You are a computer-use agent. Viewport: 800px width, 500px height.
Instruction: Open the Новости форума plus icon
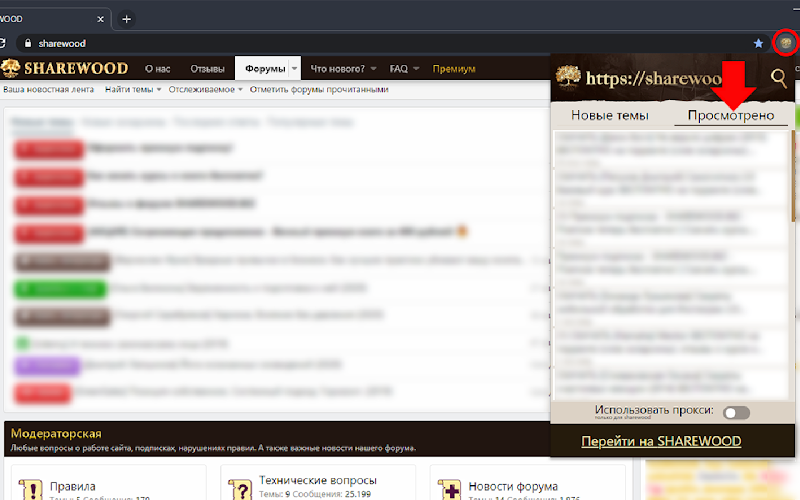(449, 489)
